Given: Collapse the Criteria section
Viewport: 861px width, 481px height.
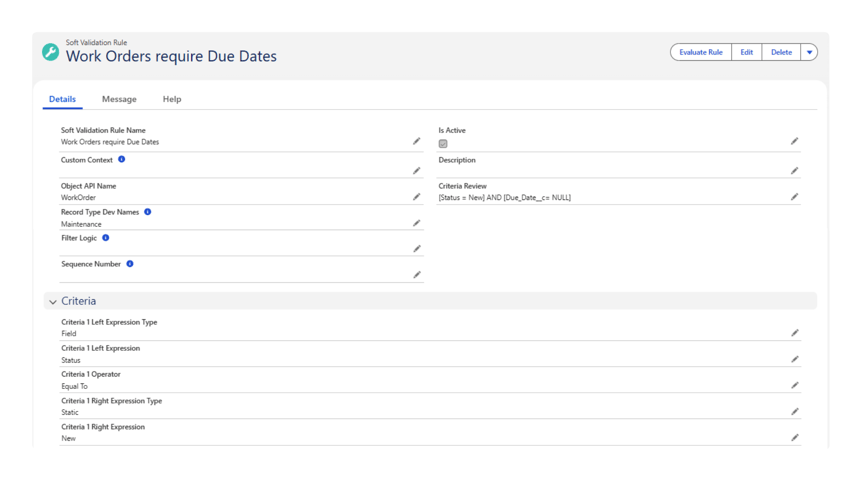Looking at the screenshot, I should click(53, 302).
